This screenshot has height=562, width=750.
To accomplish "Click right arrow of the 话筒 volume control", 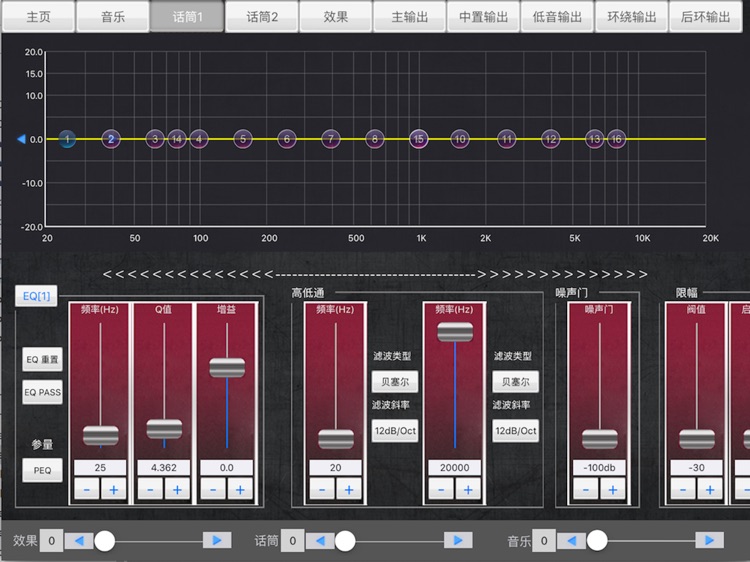I will pyautogui.click(x=458, y=540).
